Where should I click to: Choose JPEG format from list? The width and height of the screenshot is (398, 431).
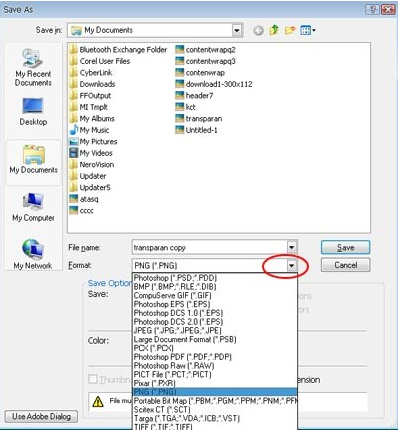click(215, 330)
